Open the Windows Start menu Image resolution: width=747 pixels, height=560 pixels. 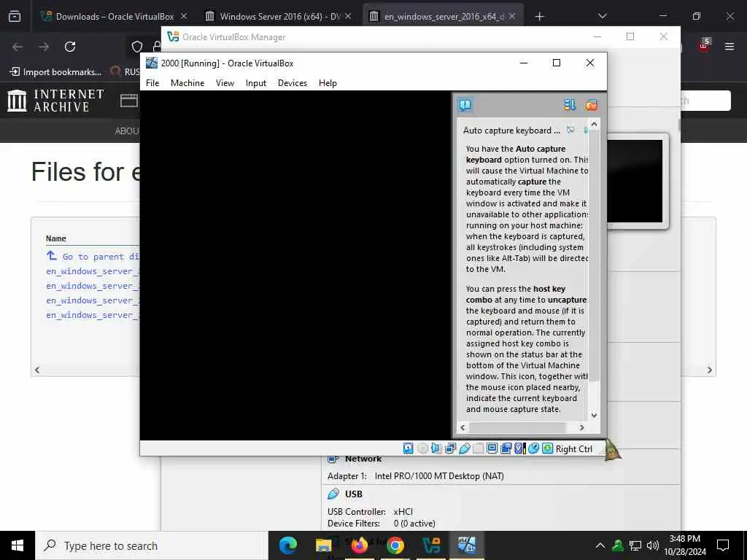pyautogui.click(x=18, y=545)
